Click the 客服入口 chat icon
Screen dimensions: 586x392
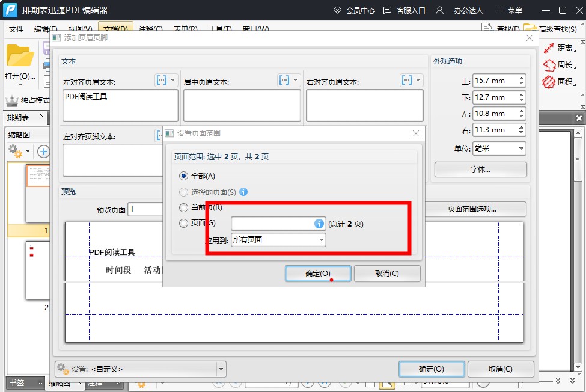(387, 10)
